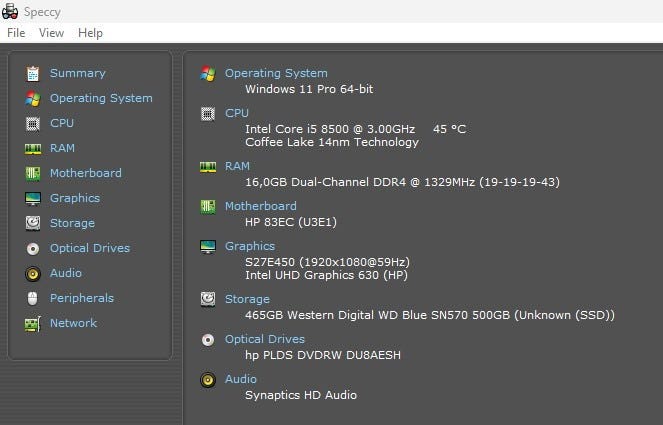Click the RAM stick icon in sidebar
This screenshot has height=425, width=663.
coord(33,148)
